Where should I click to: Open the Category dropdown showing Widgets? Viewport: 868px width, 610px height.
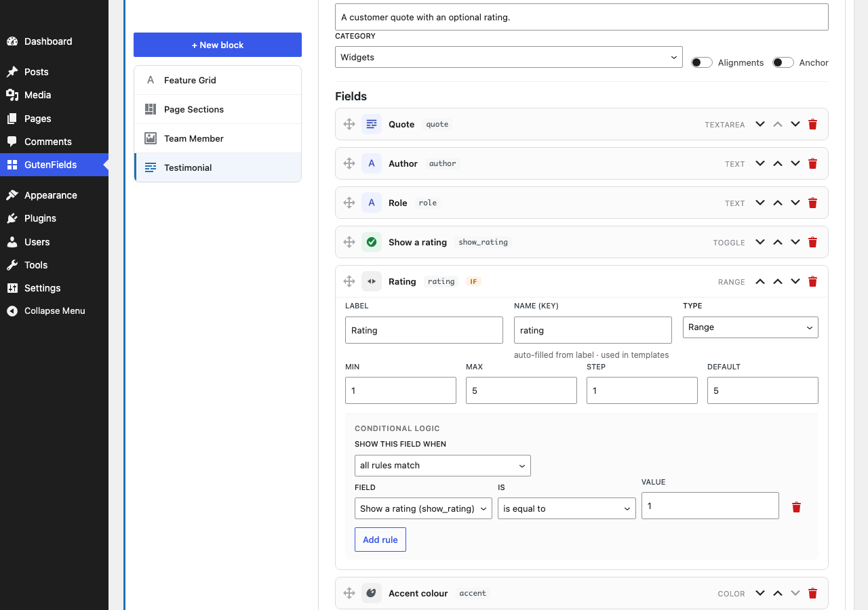pyautogui.click(x=509, y=57)
